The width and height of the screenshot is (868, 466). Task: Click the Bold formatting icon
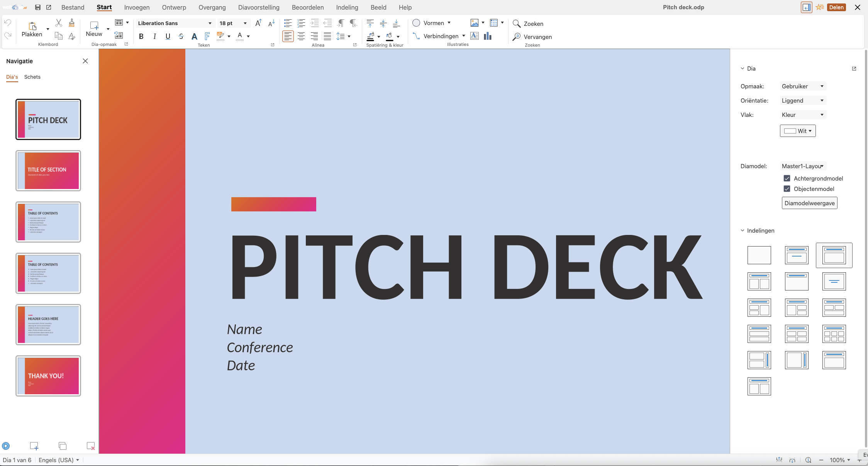pyautogui.click(x=141, y=36)
